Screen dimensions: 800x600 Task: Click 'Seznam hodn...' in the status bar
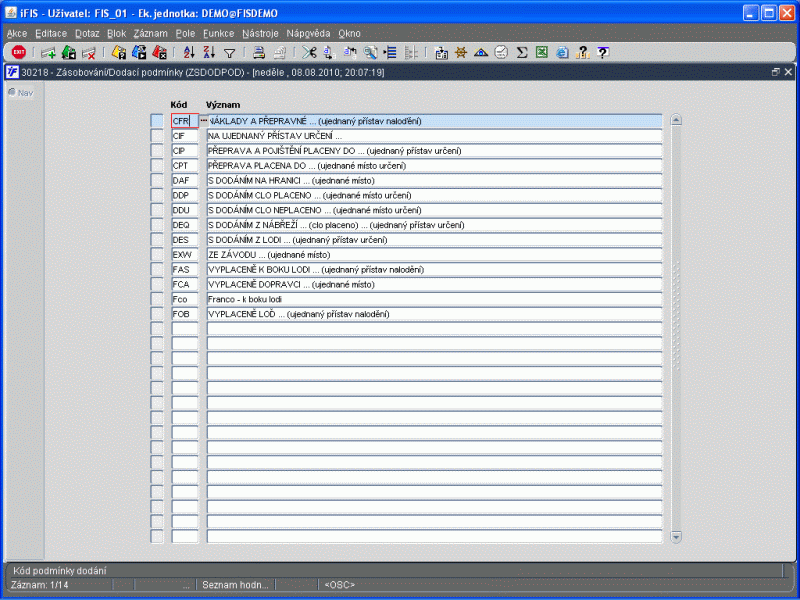coord(235,585)
